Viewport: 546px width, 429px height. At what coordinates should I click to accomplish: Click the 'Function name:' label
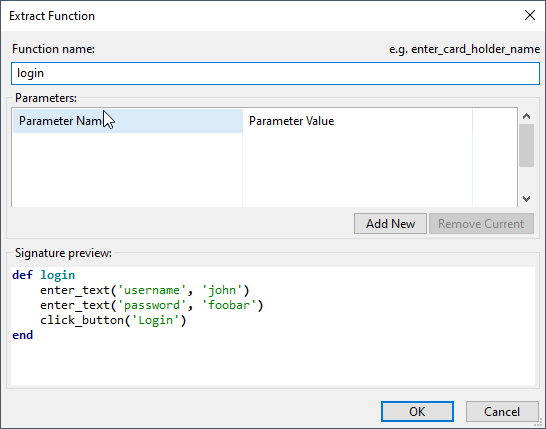(x=53, y=49)
